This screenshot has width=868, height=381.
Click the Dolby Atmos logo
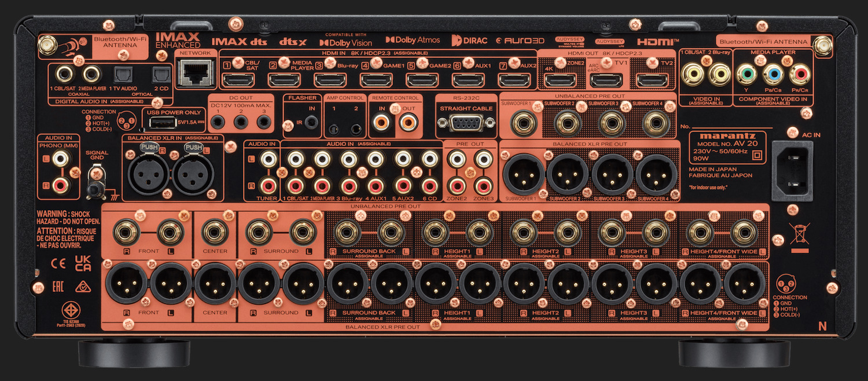click(x=413, y=41)
